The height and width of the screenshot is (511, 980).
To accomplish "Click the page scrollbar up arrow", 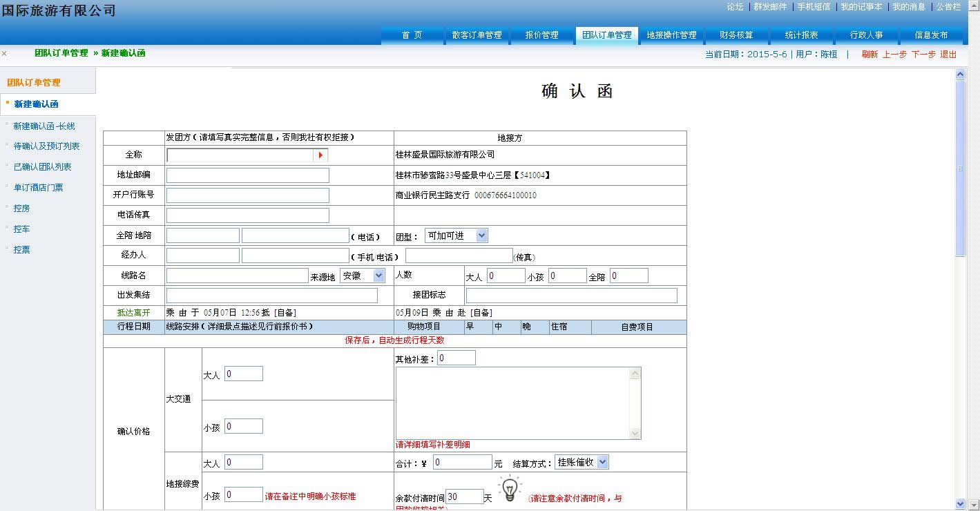I will tap(960, 74).
